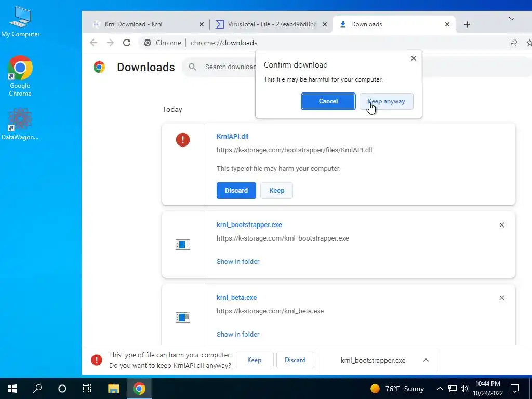Image resolution: width=532 pixels, height=399 pixels.
Task: Open a new browser tab
Action: click(467, 24)
